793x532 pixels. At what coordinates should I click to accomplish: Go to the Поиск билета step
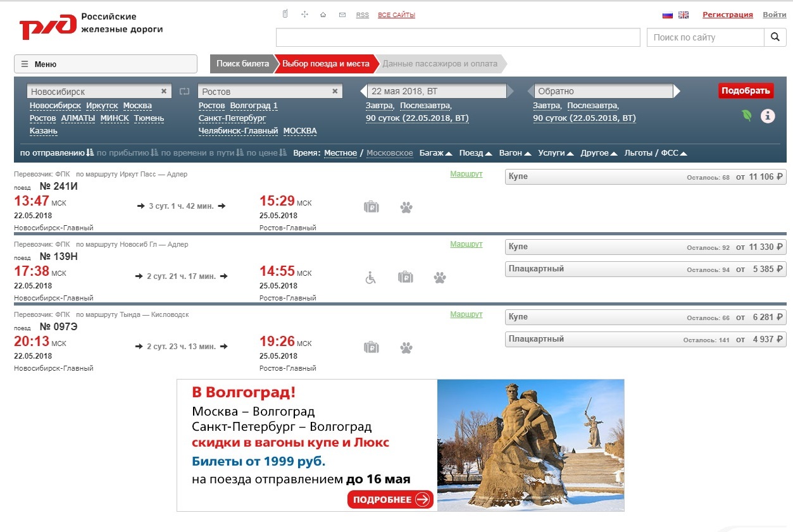[x=242, y=64]
